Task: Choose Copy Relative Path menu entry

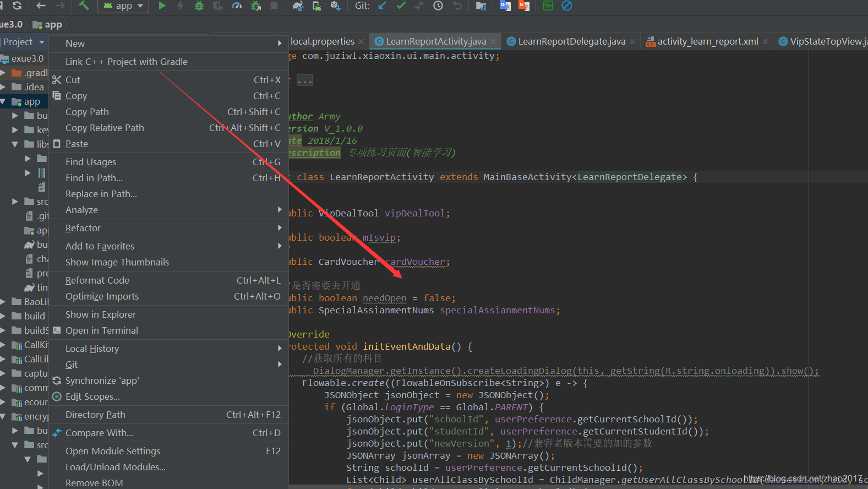Action: 168,128
